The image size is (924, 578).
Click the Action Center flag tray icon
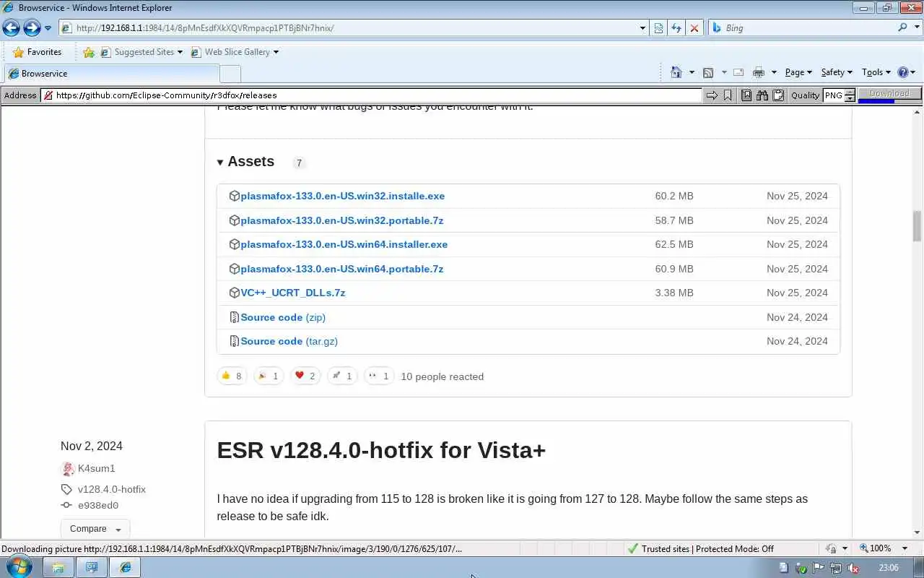tap(818, 568)
